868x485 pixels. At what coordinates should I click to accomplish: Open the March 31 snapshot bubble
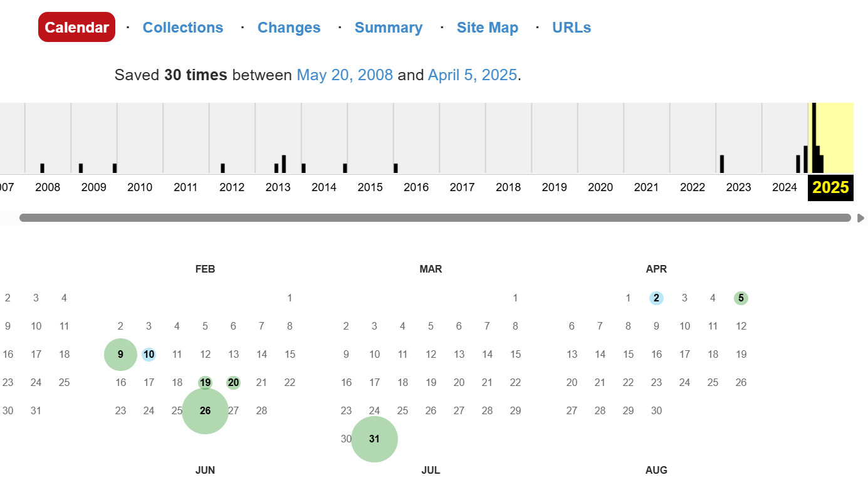click(x=374, y=439)
